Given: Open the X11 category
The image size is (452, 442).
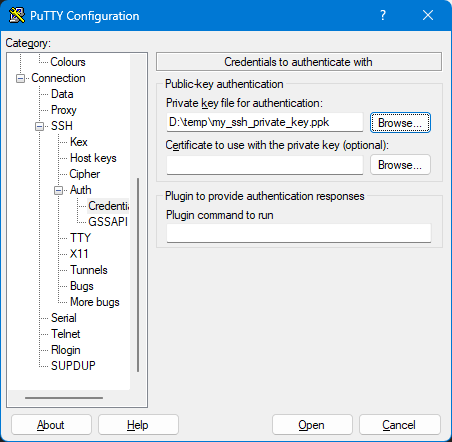Looking at the screenshot, I should 79,254.
